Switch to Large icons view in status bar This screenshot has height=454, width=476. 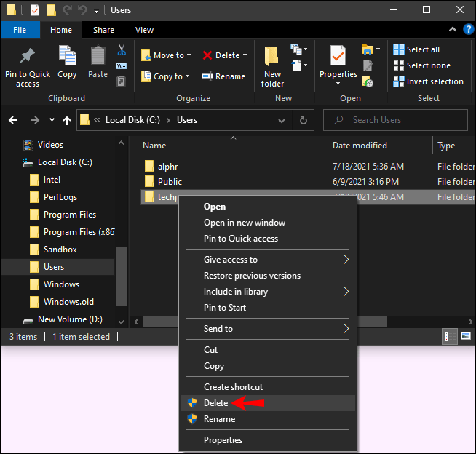[x=466, y=336]
